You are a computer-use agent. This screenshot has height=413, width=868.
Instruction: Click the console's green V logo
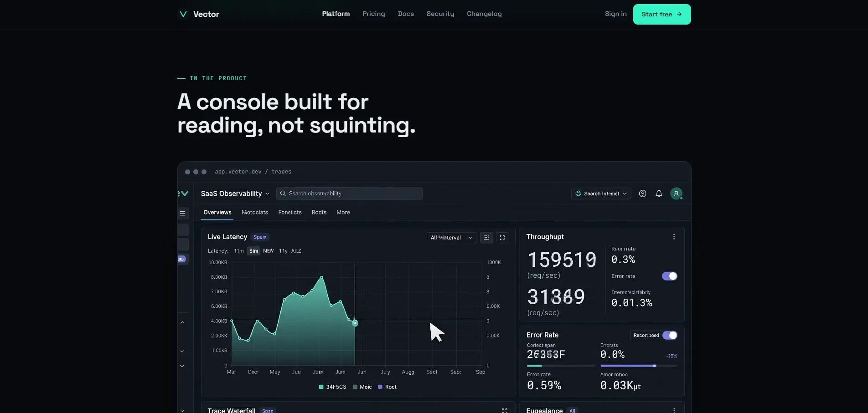click(183, 194)
